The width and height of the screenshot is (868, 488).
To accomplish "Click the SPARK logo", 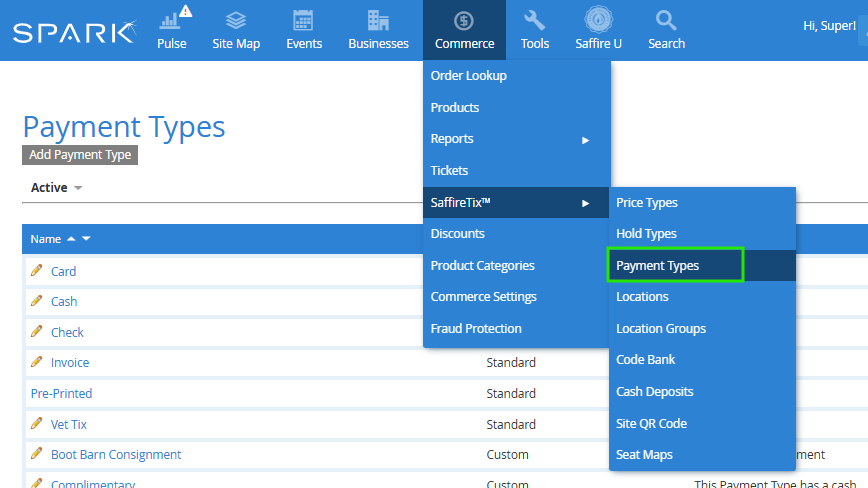I will click(75, 32).
